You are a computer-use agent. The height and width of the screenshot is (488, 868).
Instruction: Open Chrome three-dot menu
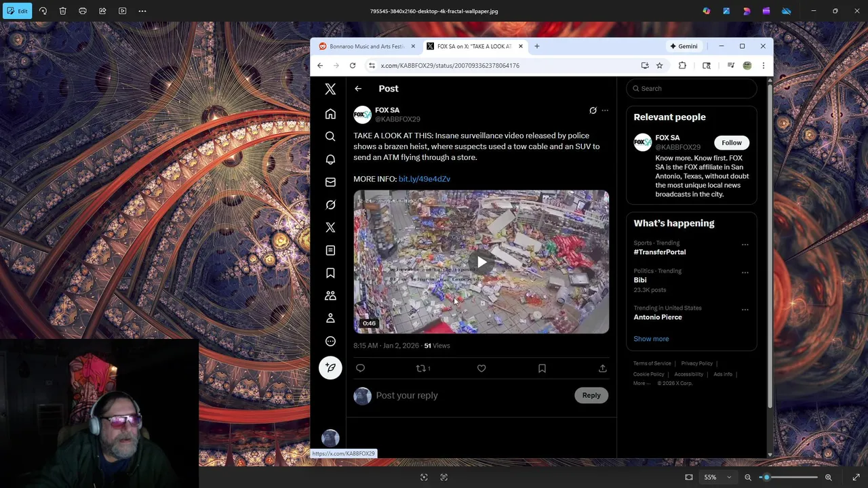[x=764, y=66]
